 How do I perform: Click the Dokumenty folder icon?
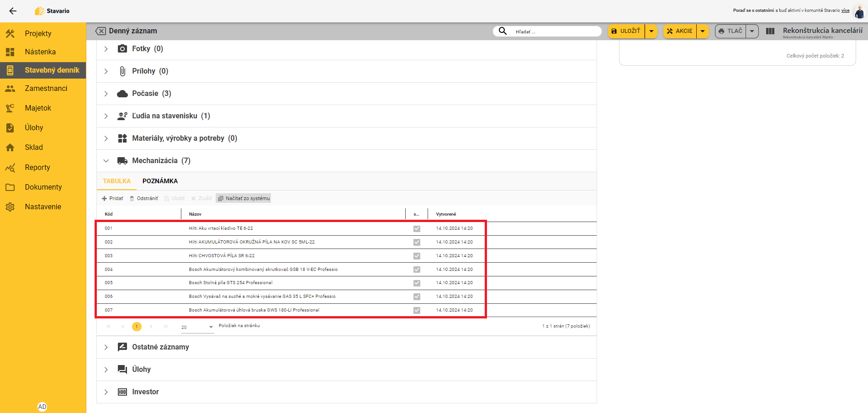pyautogui.click(x=10, y=187)
